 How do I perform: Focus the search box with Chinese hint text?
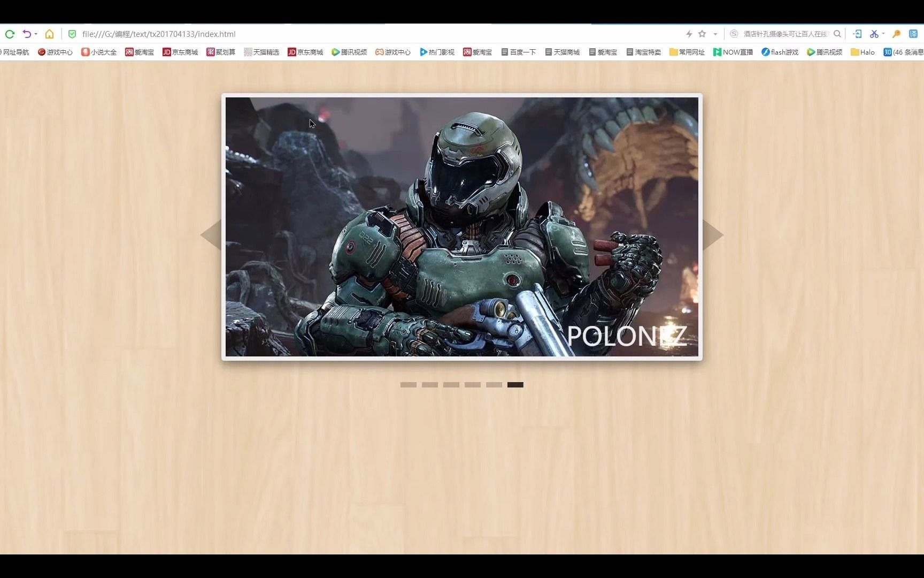[x=786, y=34]
